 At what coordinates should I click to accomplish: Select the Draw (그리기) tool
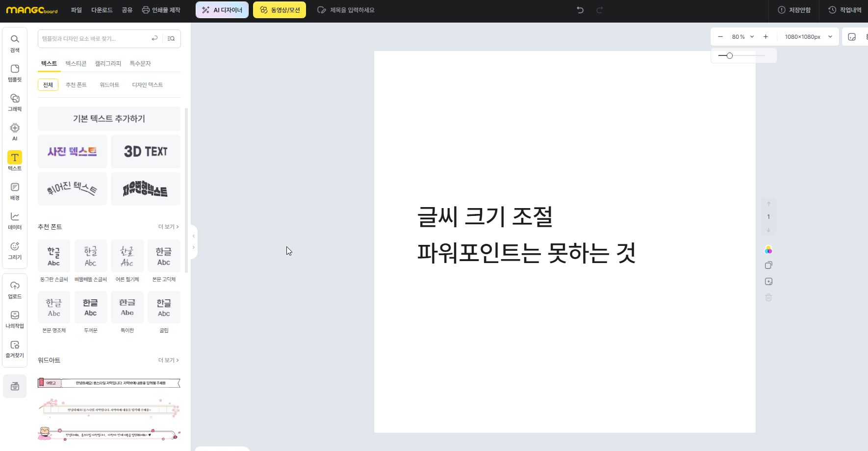(15, 250)
